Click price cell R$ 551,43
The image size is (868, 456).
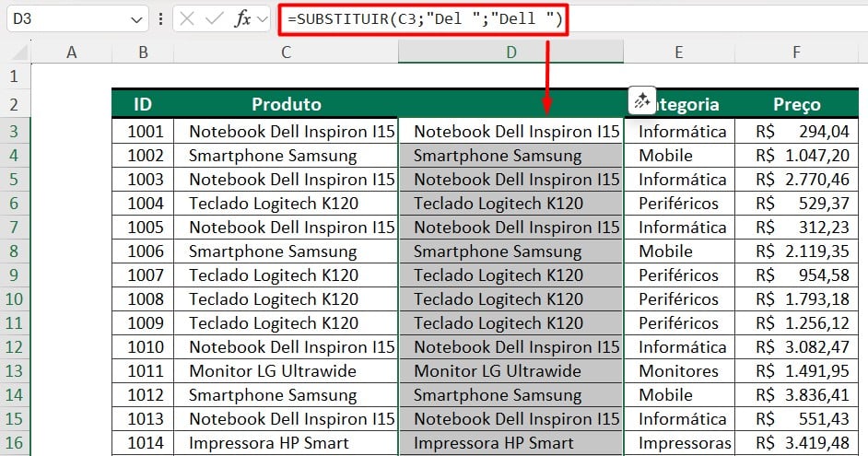(796, 419)
